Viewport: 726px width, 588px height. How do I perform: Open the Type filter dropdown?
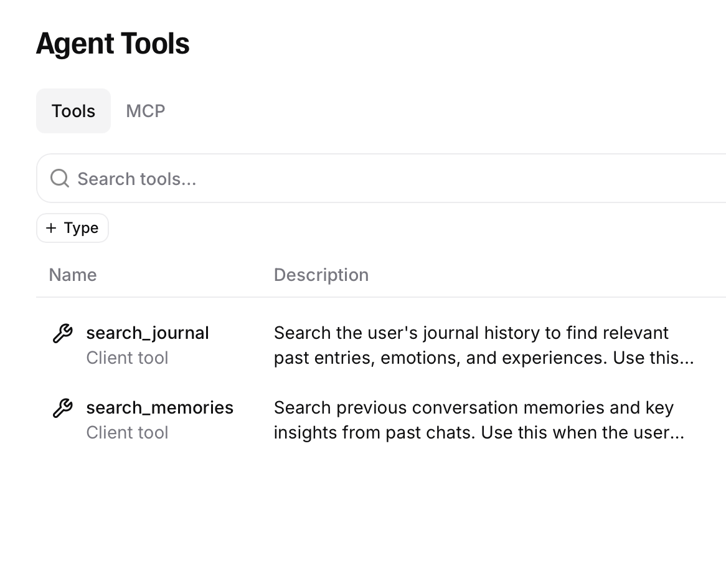pyautogui.click(x=72, y=228)
